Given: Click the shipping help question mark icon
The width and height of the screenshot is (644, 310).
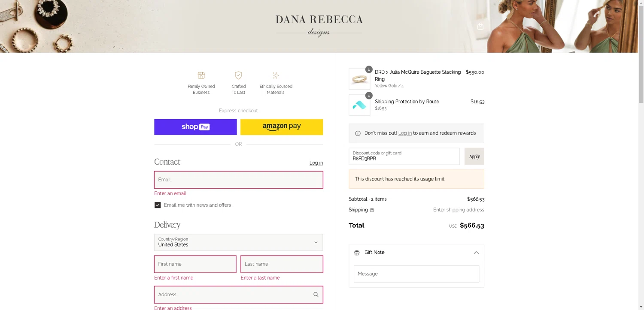Looking at the screenshot, I should [372, 210].
